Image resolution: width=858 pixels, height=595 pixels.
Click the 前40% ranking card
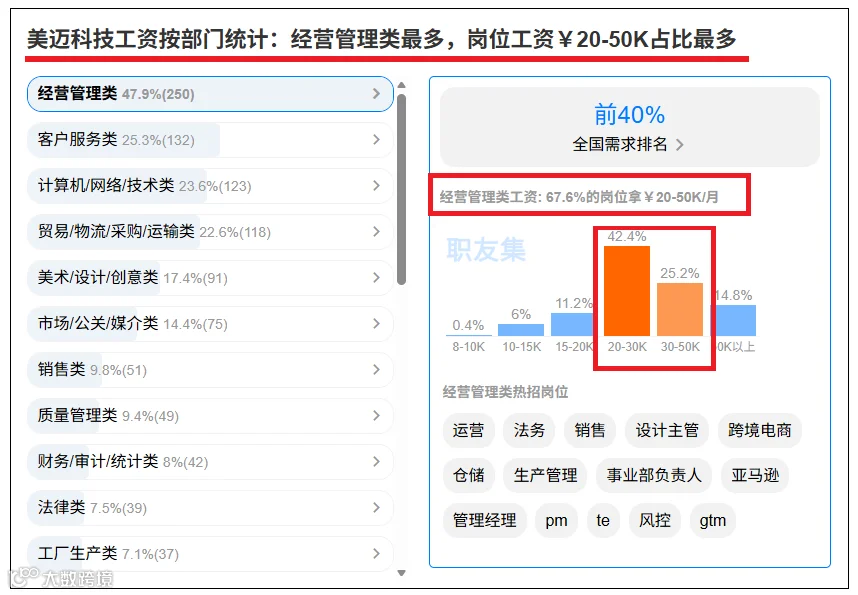point(630,127)
